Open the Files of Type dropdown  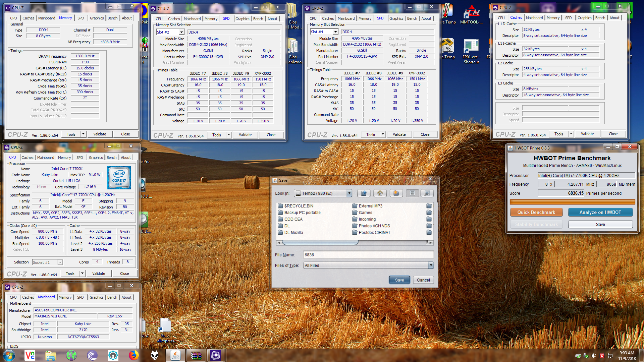431,265
